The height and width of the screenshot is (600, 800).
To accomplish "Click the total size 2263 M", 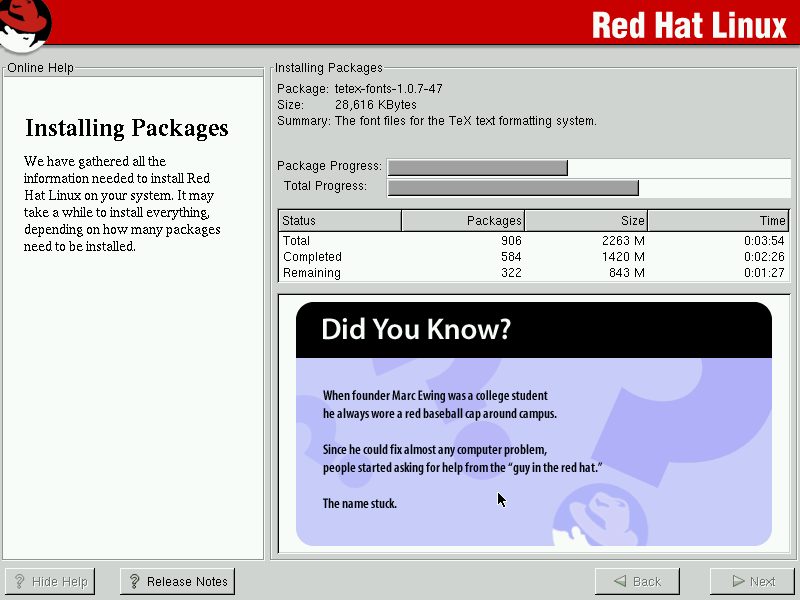I will click(x=623, y=240).
